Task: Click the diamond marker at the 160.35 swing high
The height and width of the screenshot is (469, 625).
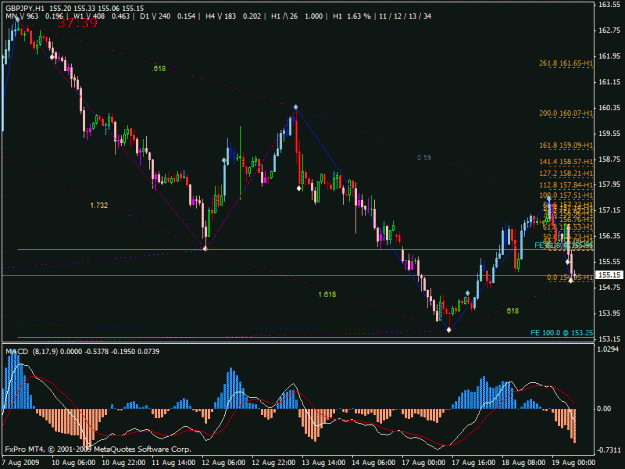Action: 296,107
